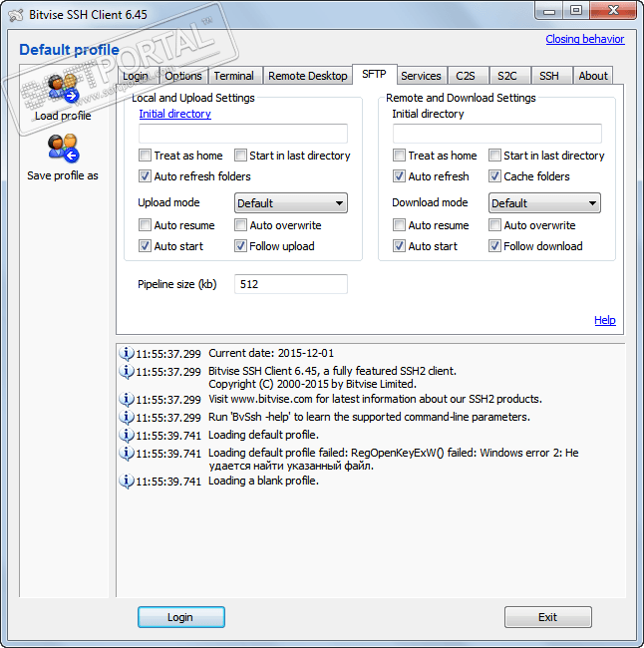Open the Upload mode dropdown

click(x=291, y=203)
